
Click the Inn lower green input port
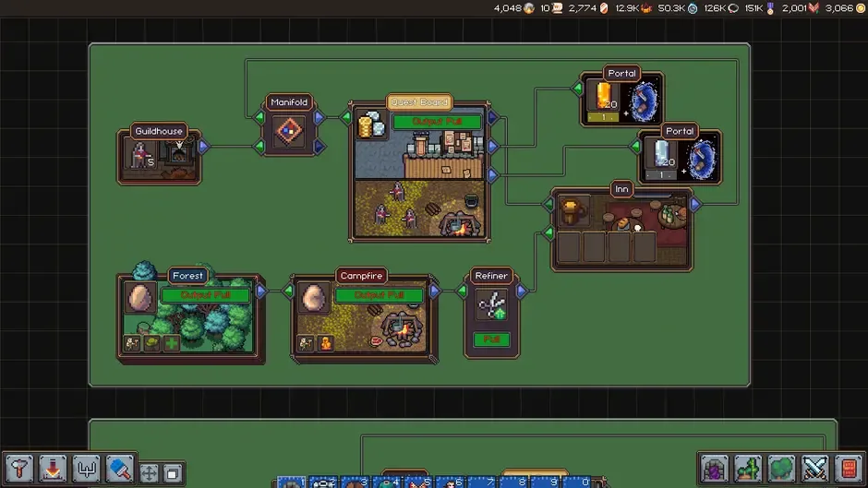coord(549,233)
